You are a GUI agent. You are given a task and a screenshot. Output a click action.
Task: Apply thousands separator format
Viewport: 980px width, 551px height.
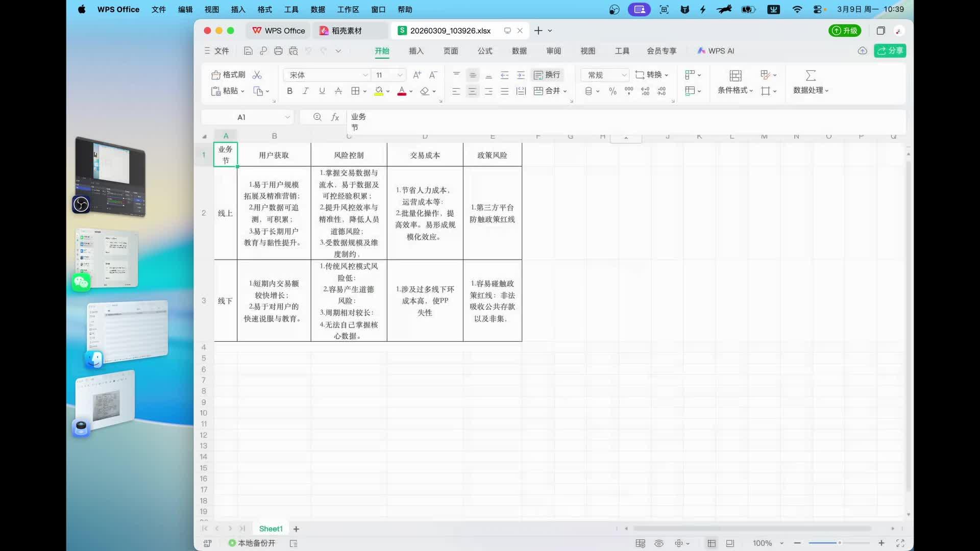pyautogui.click(x=629, y=90)
